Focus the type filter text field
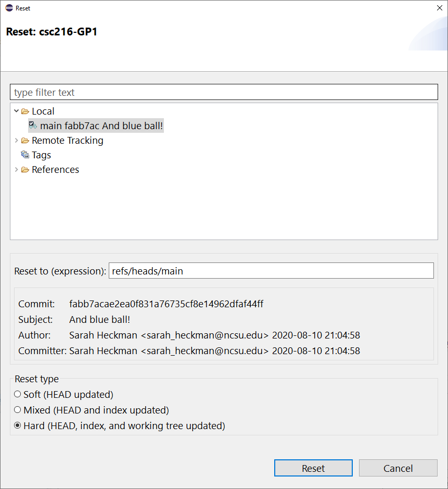 tap(224, 92)
